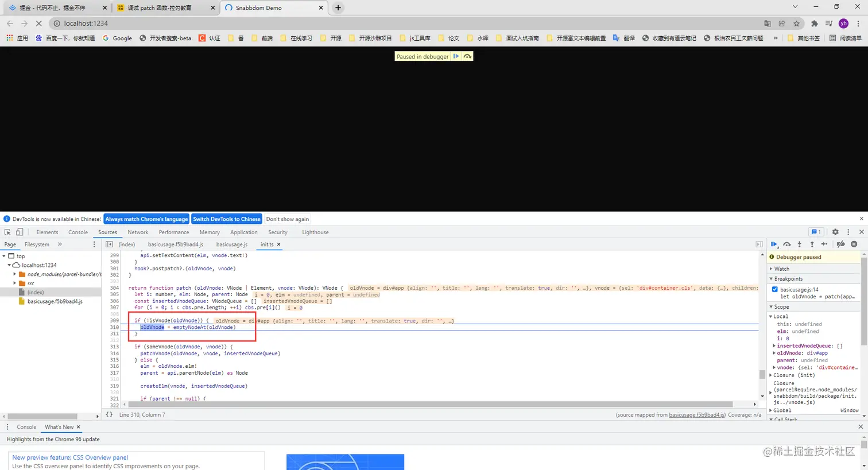Click the translate page icon
This screenshot has height=470, width=868.
pos(768,24)
